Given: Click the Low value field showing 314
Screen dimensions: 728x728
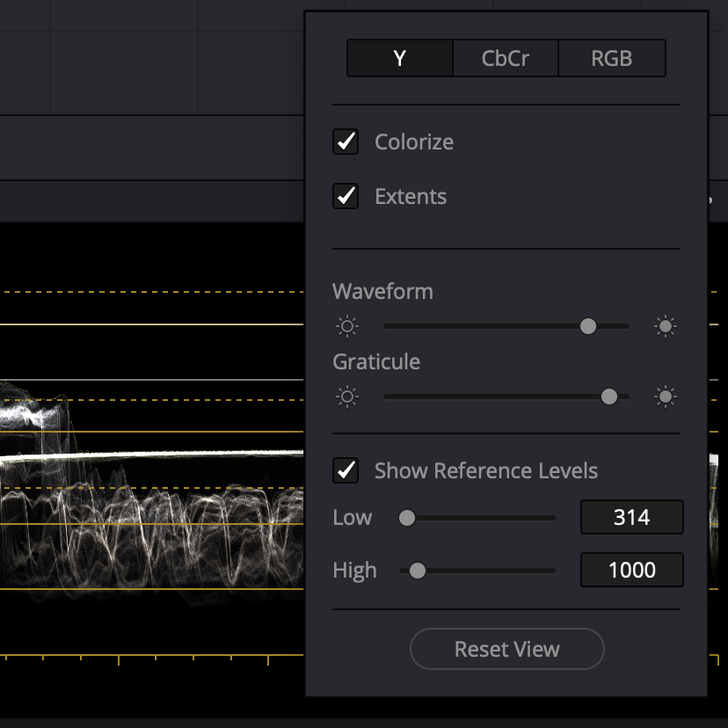Looking at the screenshot, I should coord(631,518).
